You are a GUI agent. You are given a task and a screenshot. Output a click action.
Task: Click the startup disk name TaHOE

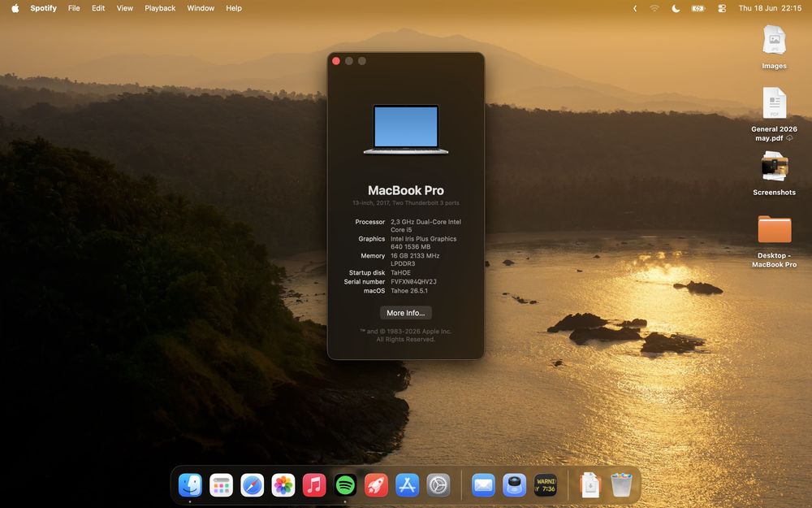coord(401,272)
